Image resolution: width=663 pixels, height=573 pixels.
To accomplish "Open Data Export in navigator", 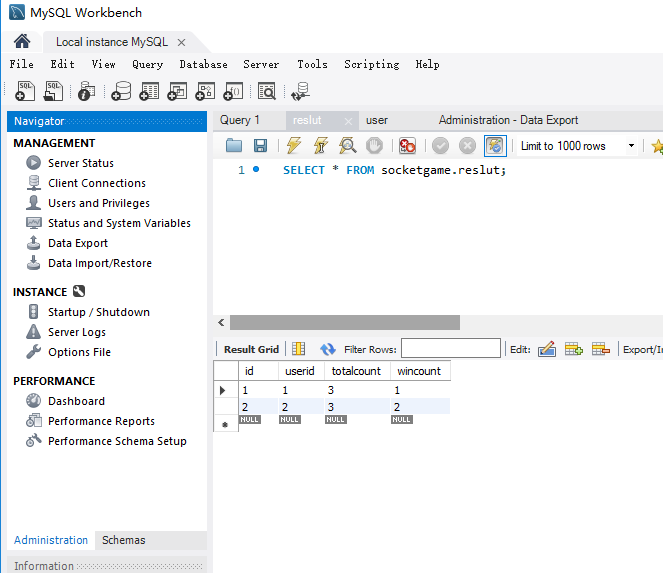I will (78, 243).
